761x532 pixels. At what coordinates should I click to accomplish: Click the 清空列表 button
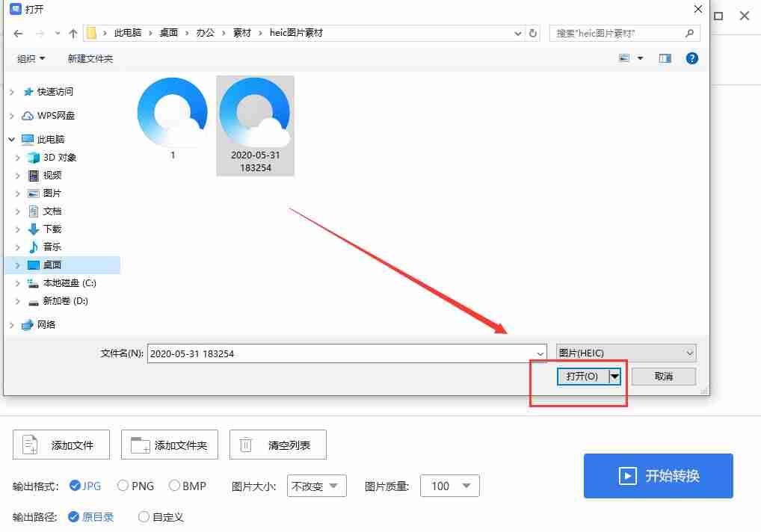pyautogui.click(x=278, y=445)
